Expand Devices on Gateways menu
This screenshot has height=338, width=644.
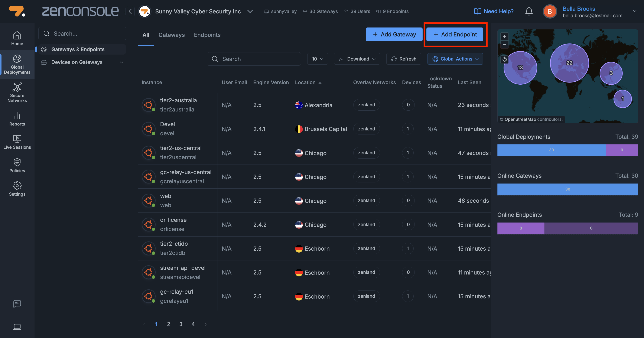coord(82,62)
